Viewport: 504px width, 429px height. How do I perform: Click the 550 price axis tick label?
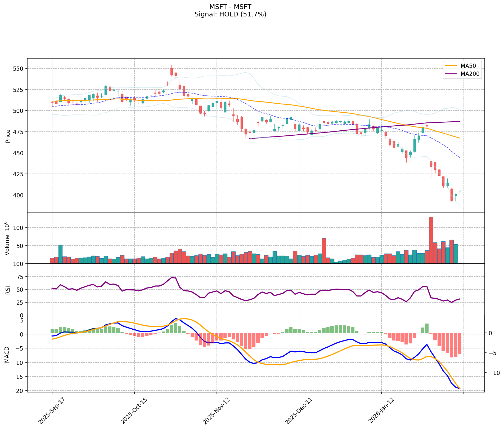(19, 69)
